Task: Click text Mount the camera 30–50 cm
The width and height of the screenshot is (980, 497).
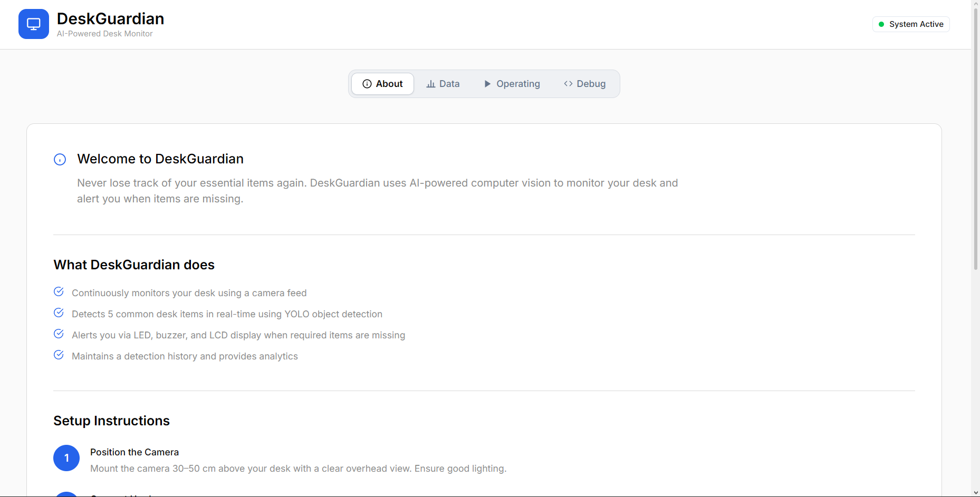Action: point(298,469)
